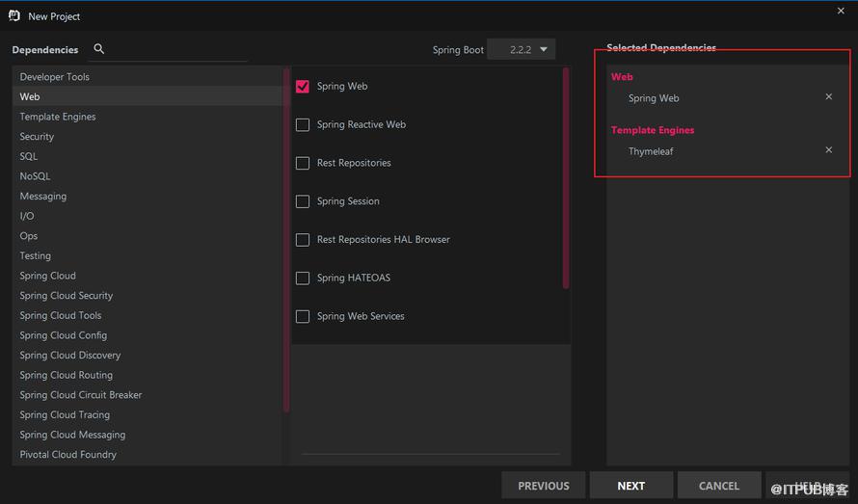Select the Messaging category
Viewport: 858px width, 504px height.
click(147, 196)
